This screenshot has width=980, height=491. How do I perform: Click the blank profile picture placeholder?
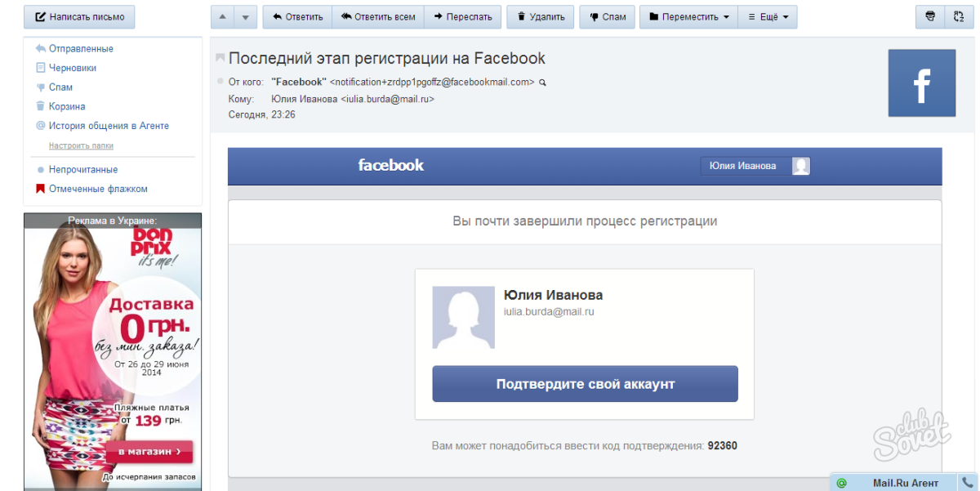pyautogui.click(x=463, y=318)
